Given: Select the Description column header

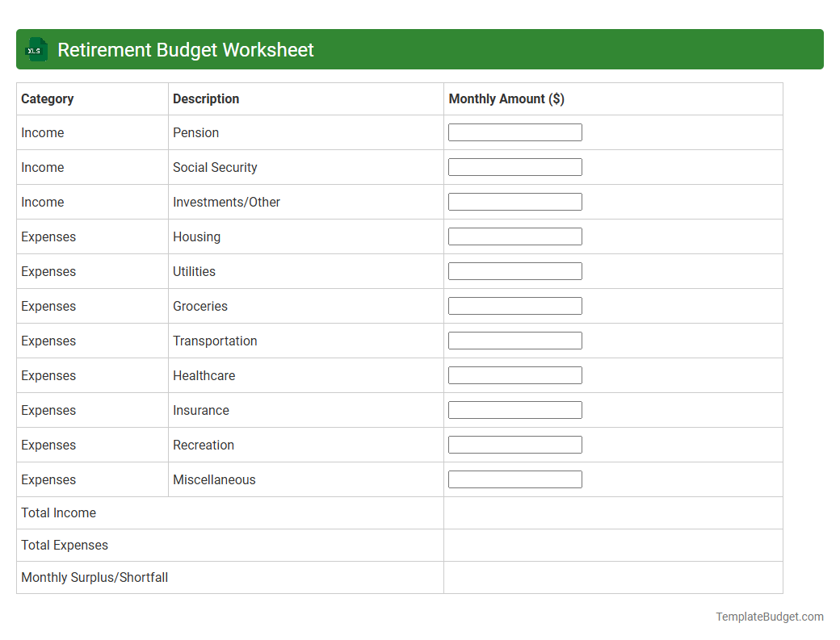Looking at the screenshot, I should point(205,98).
